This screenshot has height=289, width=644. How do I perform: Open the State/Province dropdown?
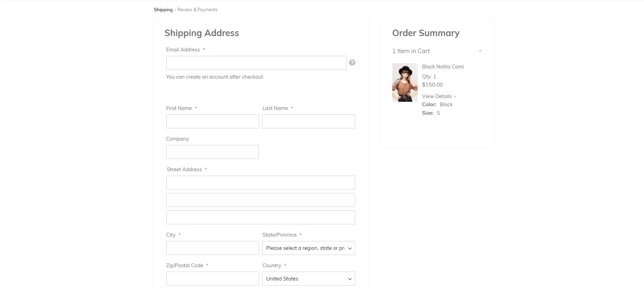pos(308,248)
